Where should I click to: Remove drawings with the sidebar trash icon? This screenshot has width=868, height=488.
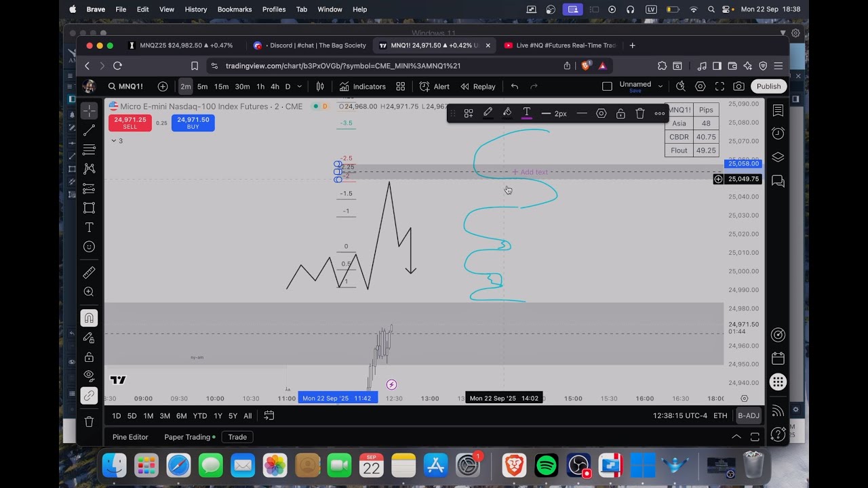[89, 422]
